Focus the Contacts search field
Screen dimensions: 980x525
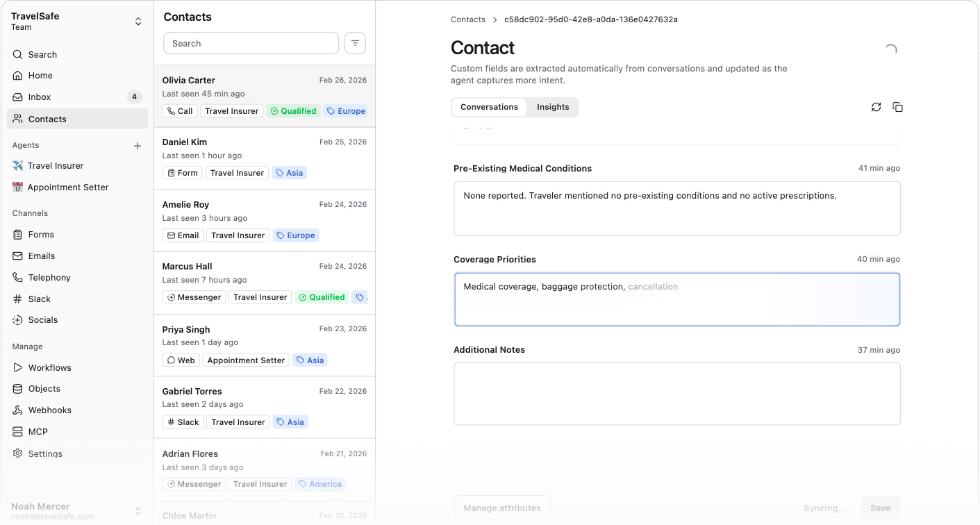pyautogui.click(x=251, y=43)
